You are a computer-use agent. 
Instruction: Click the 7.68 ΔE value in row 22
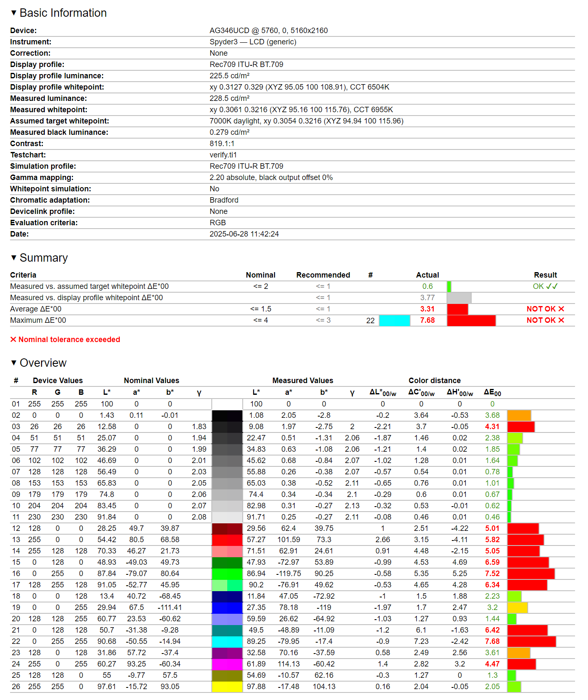(x=492, y=641)
